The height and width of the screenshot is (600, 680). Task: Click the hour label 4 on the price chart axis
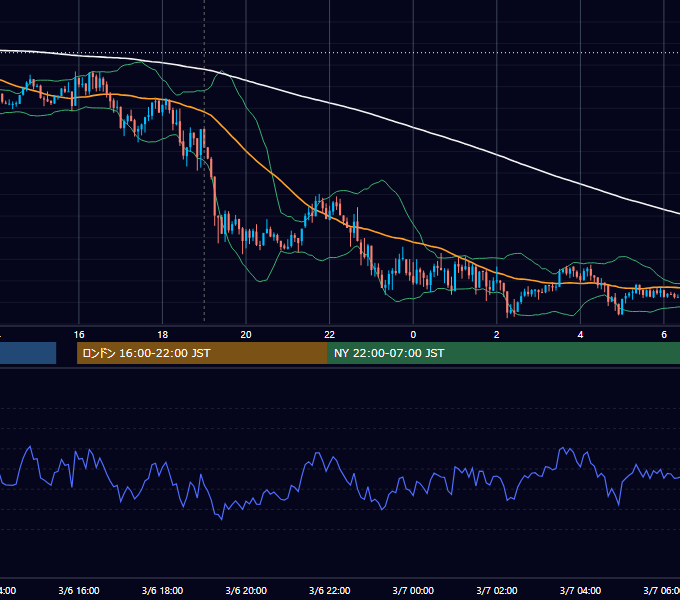click(x=580, y=334)
